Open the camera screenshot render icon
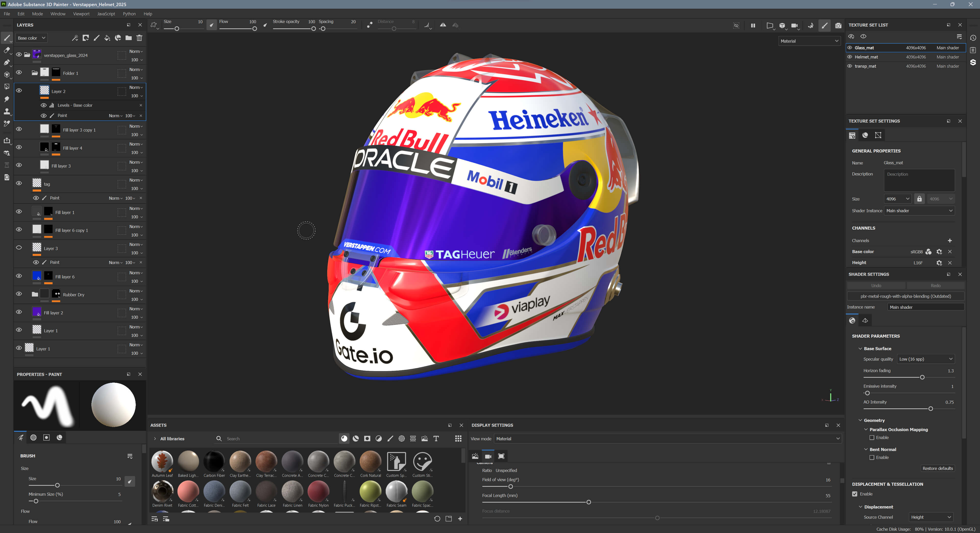Image resolution: width=980 pixels, height=533 pixels. [x=838, y=26]
